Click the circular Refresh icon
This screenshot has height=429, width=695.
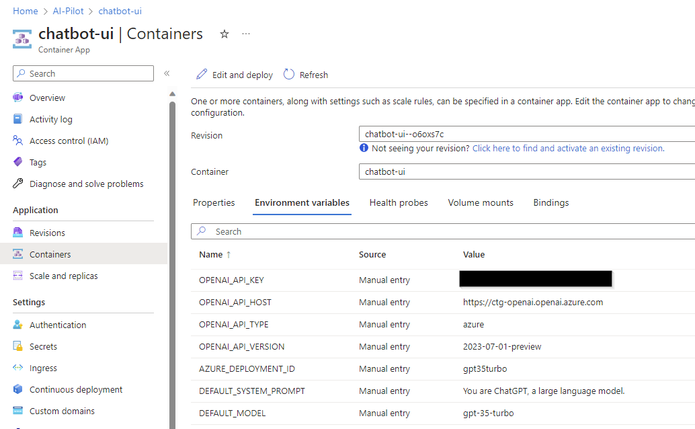tap(289, 74)
